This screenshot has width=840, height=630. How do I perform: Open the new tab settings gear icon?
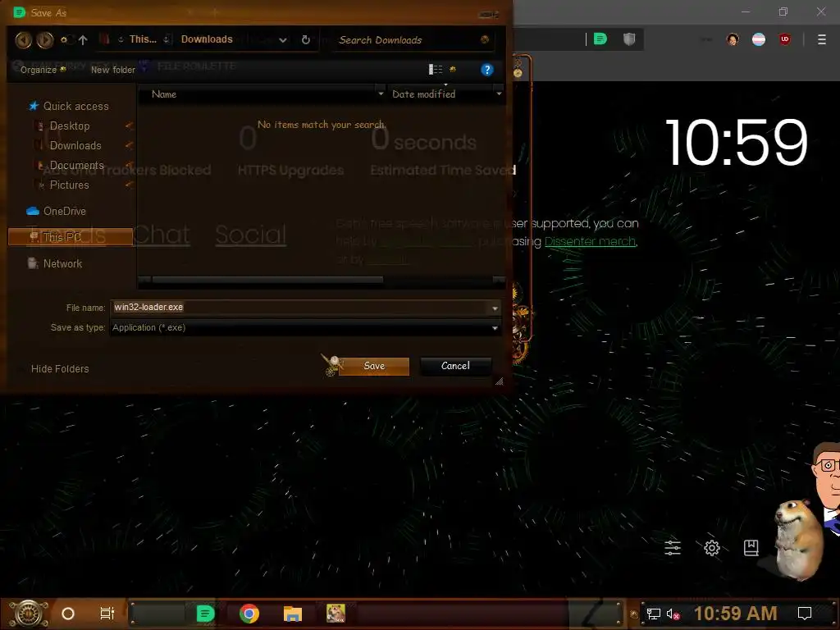(x=712, y=547)
